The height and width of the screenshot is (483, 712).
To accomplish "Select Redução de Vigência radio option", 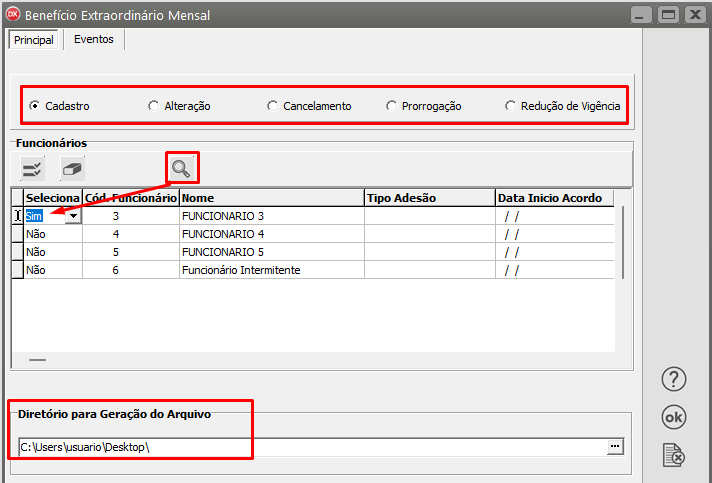I will [510, 106].
